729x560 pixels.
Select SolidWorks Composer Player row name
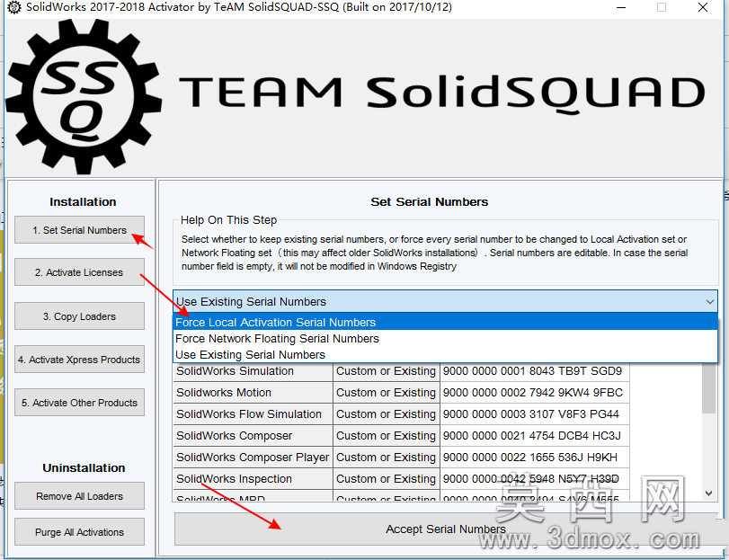(253, 457)
